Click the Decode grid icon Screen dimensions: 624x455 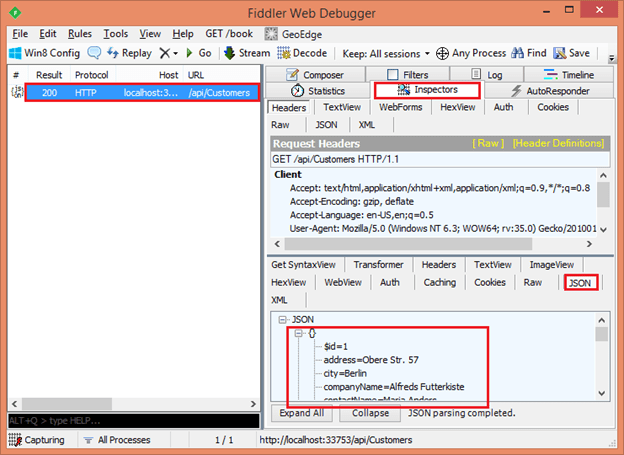(x=284, y=53)
